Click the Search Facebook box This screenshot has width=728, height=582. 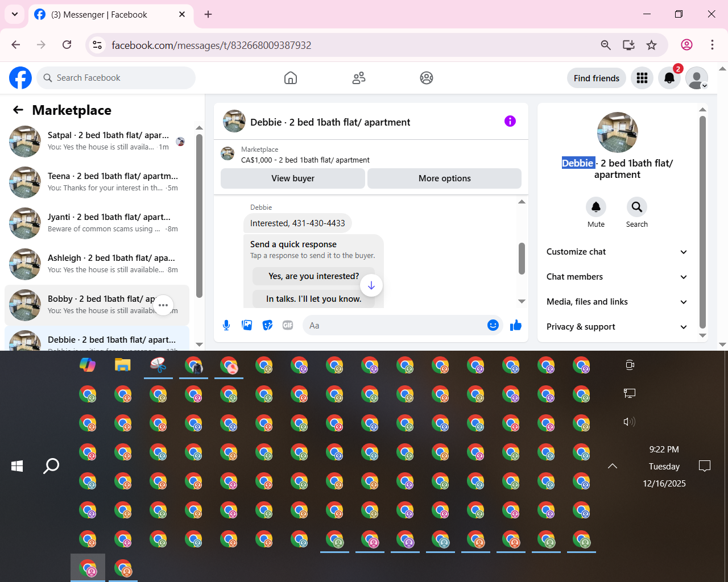click(x=116, y=78)
